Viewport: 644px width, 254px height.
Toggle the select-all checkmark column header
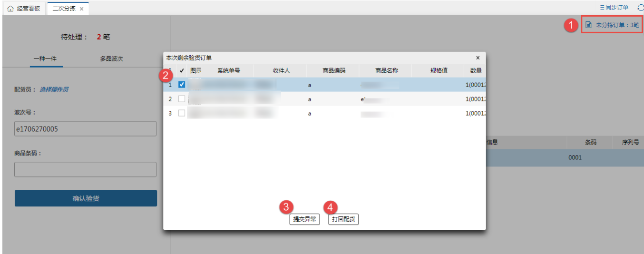pyautogui.click(x=182, y=70)
